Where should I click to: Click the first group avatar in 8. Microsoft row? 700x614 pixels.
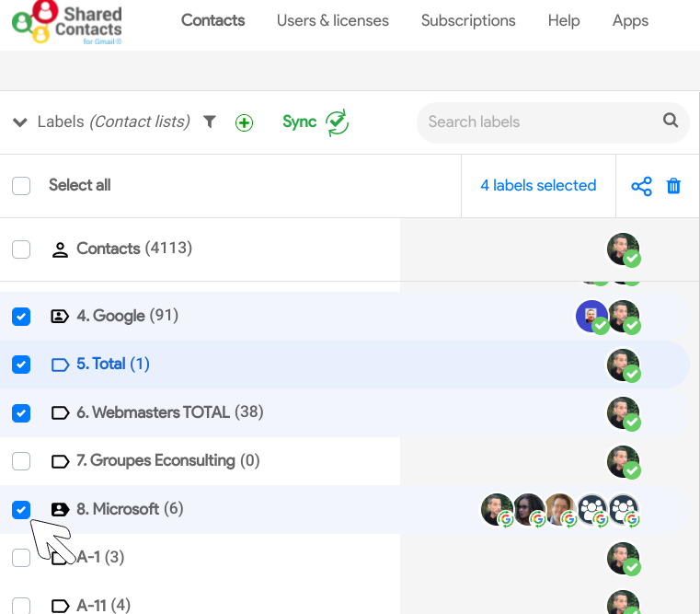(x=592, y=510)
